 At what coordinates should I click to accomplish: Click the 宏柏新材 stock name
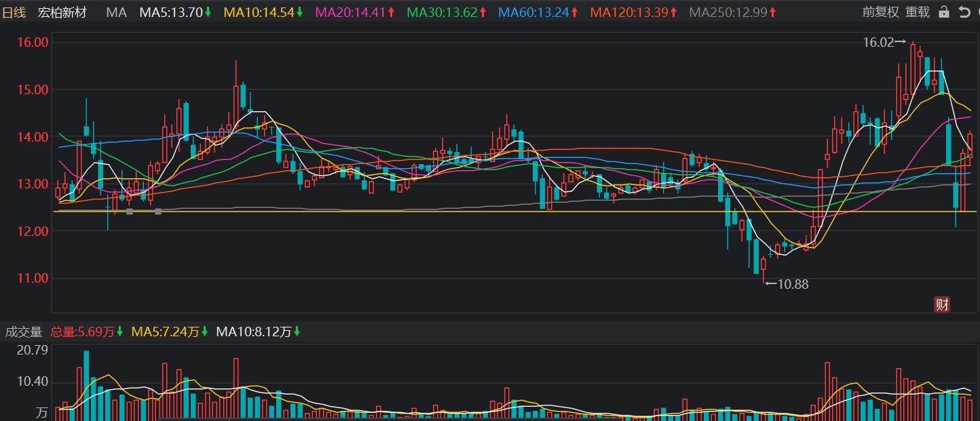point(62,12)
